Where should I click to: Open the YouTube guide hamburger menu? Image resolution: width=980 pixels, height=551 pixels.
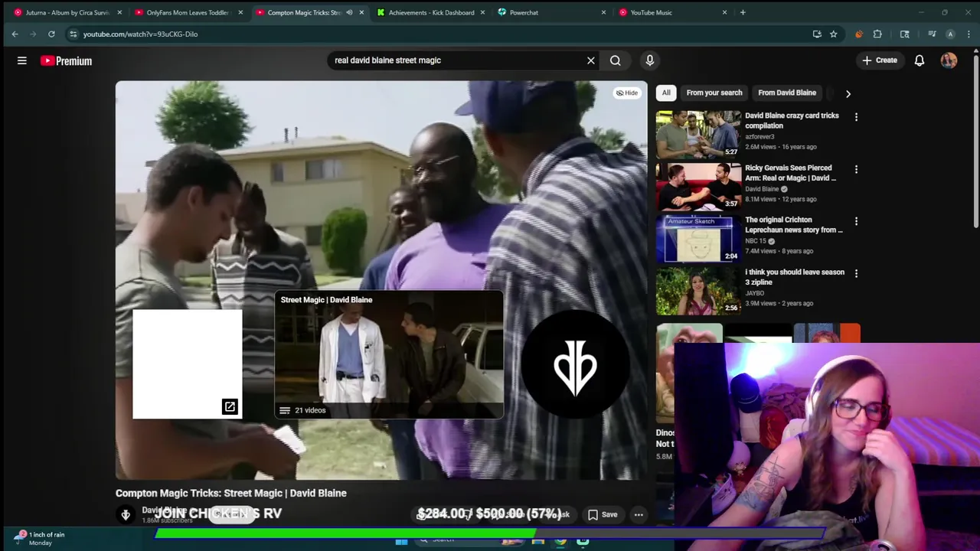click(21, 60)
